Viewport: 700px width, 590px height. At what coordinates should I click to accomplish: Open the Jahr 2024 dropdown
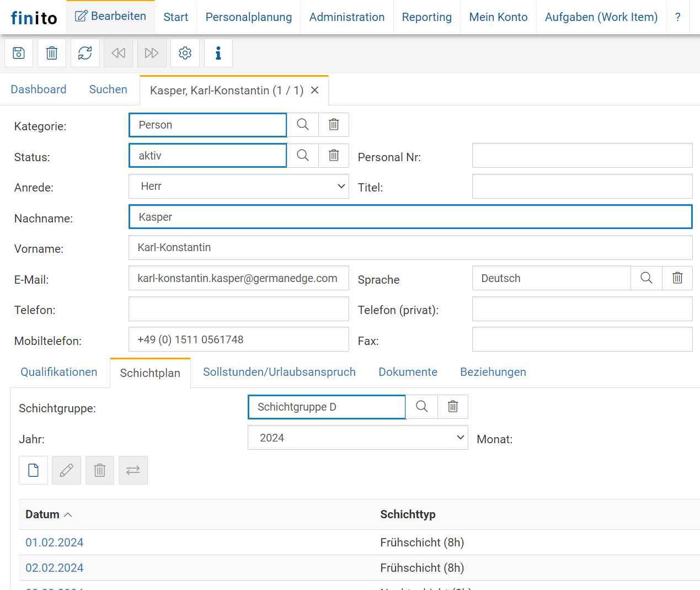(357, 438)
